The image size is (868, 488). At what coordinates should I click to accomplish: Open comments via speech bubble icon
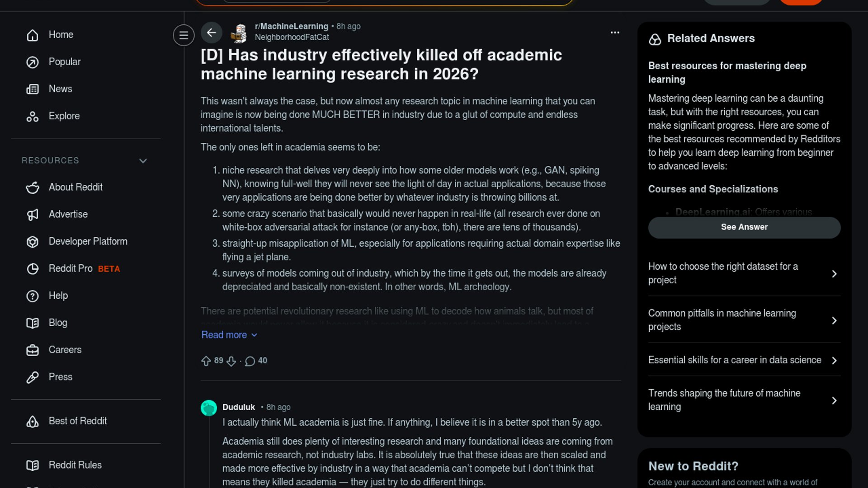pos(250,361)
